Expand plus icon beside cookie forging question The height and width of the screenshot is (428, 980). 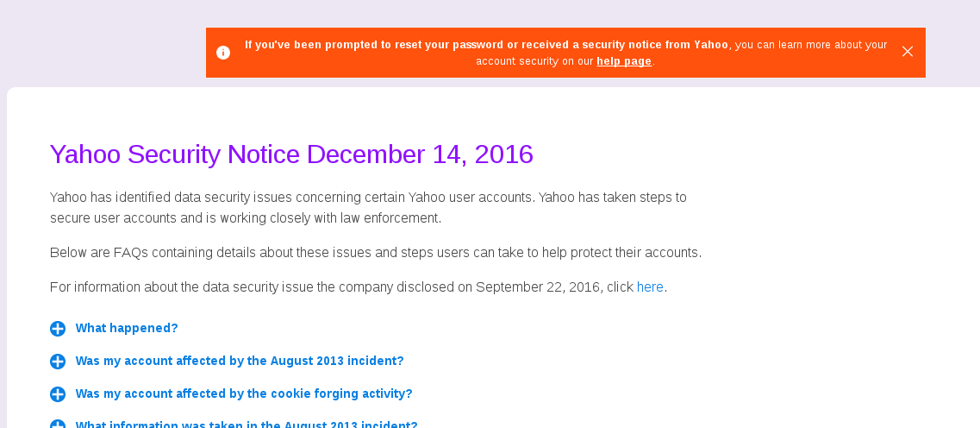coord(58,394)
